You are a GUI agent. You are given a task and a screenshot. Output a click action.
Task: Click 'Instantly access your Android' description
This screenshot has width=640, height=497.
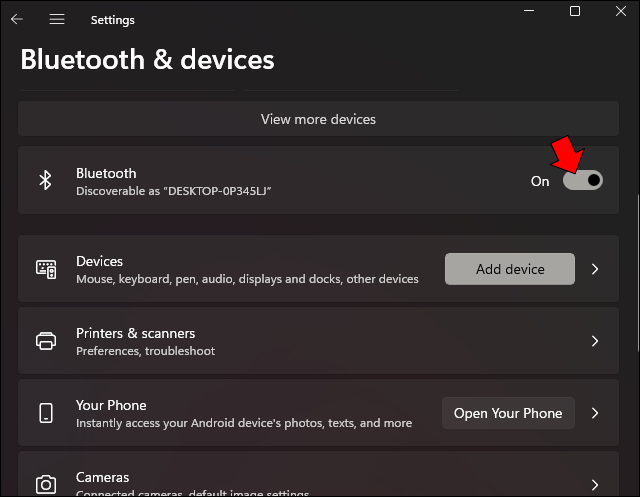coord(244,423)
